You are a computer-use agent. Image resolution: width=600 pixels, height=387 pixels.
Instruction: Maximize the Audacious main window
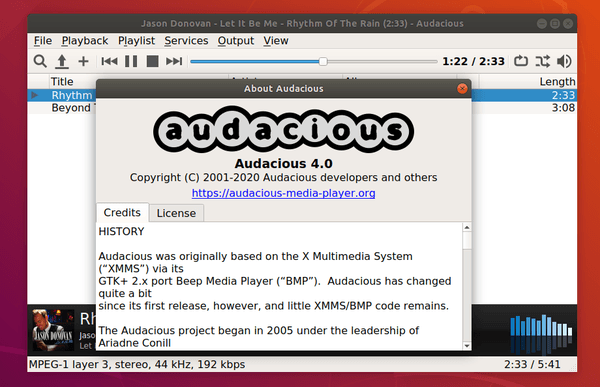click(x=555, y=24)
